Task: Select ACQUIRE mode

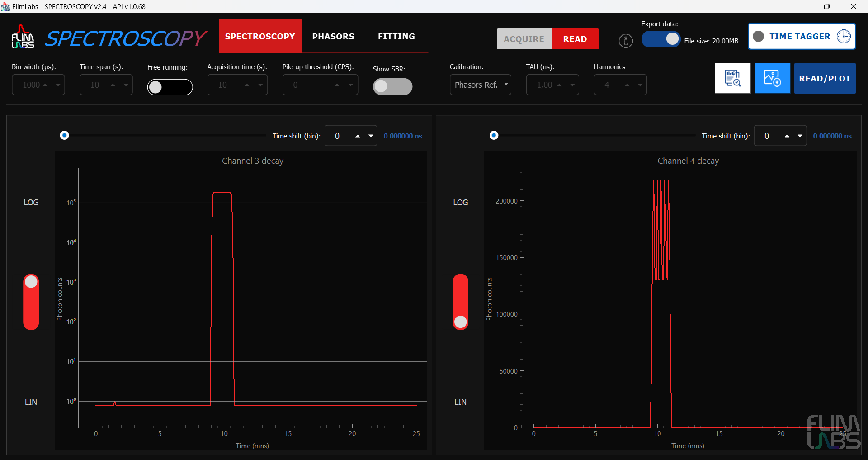Action: (524, 39)
